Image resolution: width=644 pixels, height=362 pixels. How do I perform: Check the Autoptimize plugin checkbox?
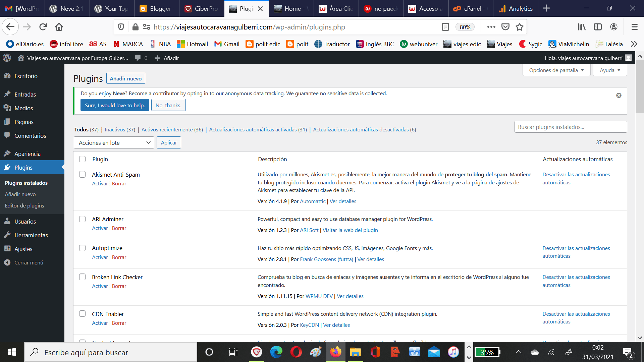pyautogui.click(x=82, y=248)
